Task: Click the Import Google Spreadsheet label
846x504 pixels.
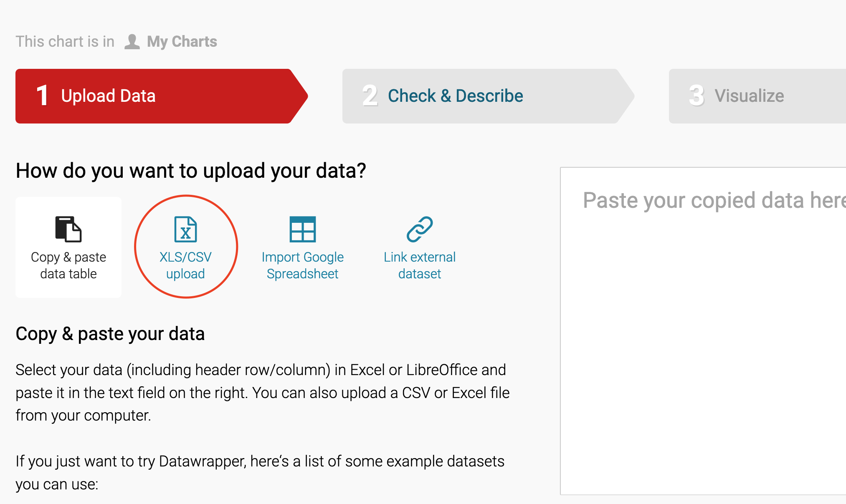Action: [x=302, y=265]
